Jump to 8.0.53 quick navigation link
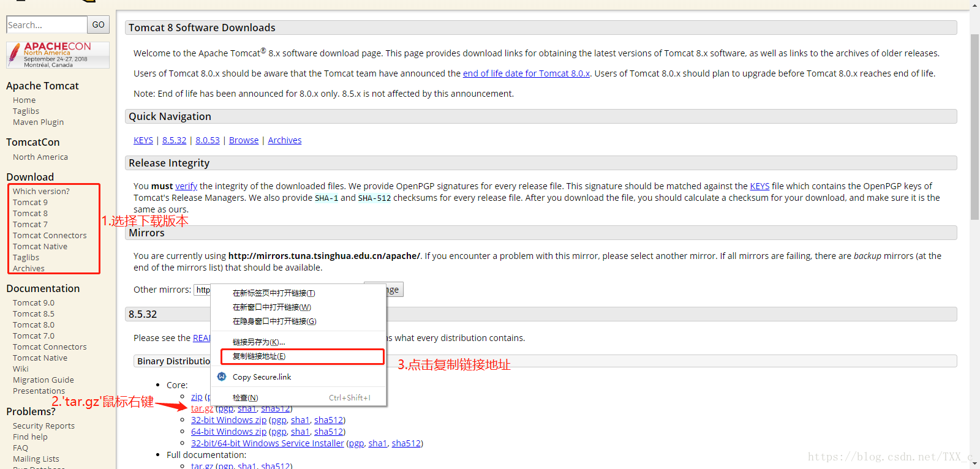This screenshot has width=980, height=469. click(208, 140)
